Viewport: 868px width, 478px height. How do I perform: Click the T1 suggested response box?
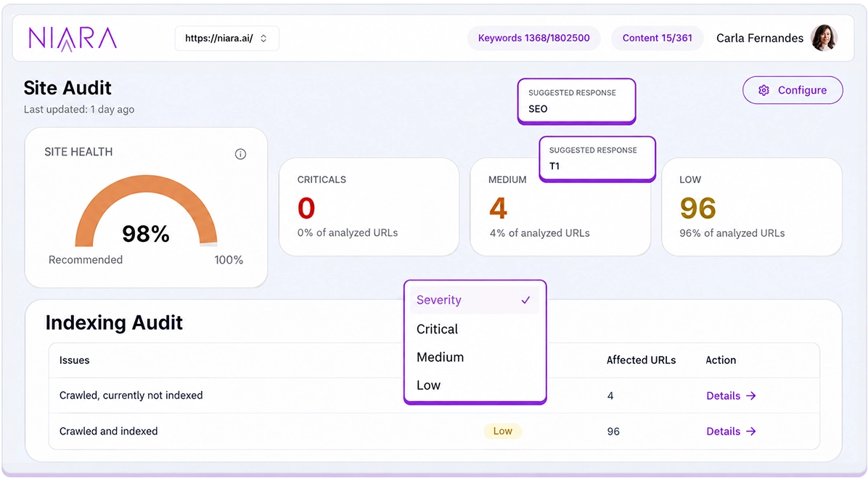597,158
